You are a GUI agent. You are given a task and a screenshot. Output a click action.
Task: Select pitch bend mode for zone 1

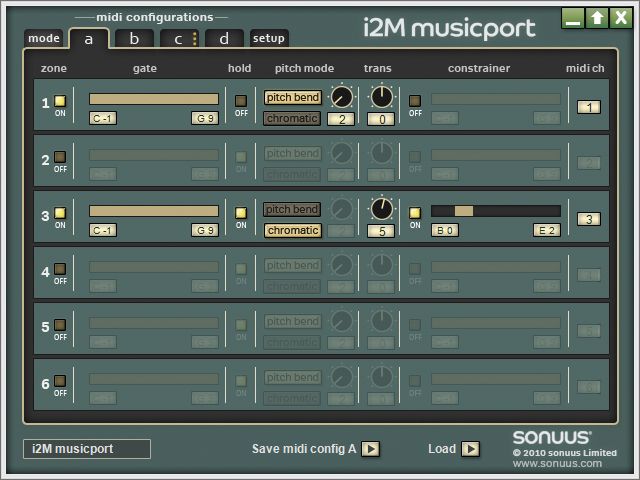click(292, 98)
